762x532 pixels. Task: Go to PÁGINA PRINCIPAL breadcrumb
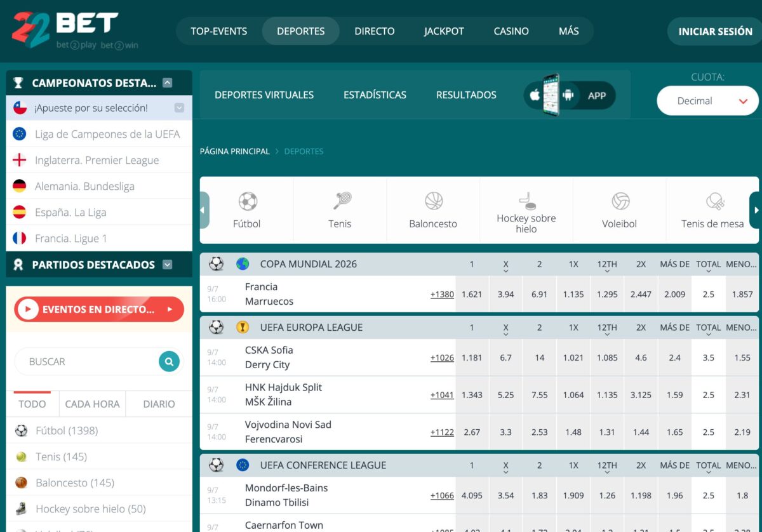tap(235, 152)
